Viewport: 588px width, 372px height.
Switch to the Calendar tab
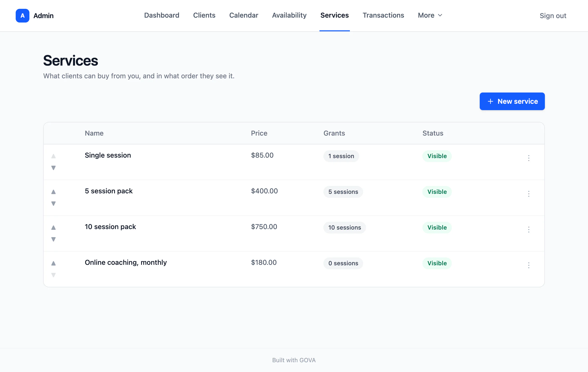(x=244, y=15)
